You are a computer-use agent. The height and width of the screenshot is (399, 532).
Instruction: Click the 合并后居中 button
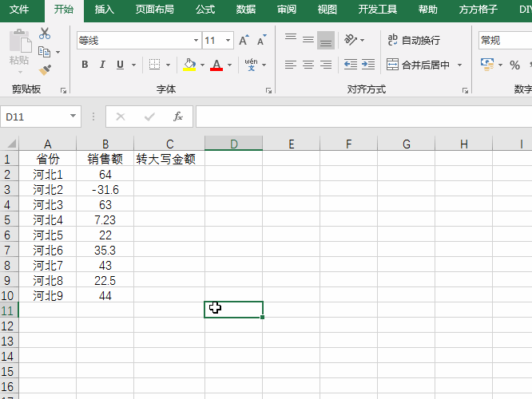pyautogui.click(x=418, y=65)
